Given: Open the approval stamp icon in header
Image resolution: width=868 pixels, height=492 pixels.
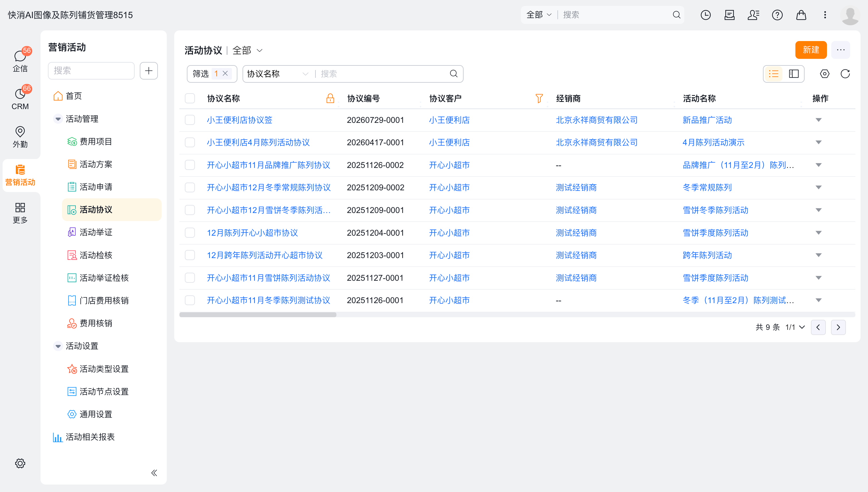Looking at the screenshot, I should click(729, 15).
